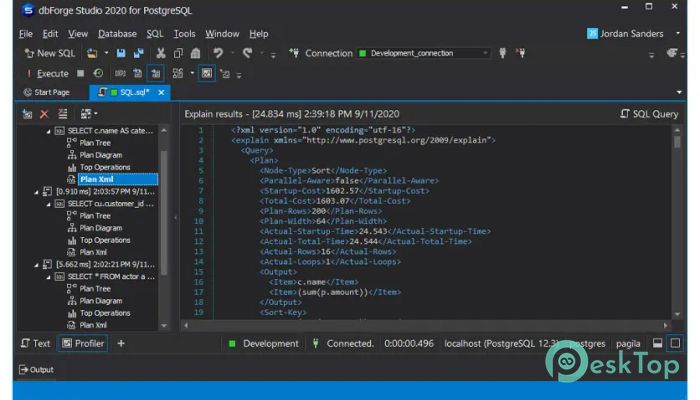Open the Window menu

click(x=222, y=34)
